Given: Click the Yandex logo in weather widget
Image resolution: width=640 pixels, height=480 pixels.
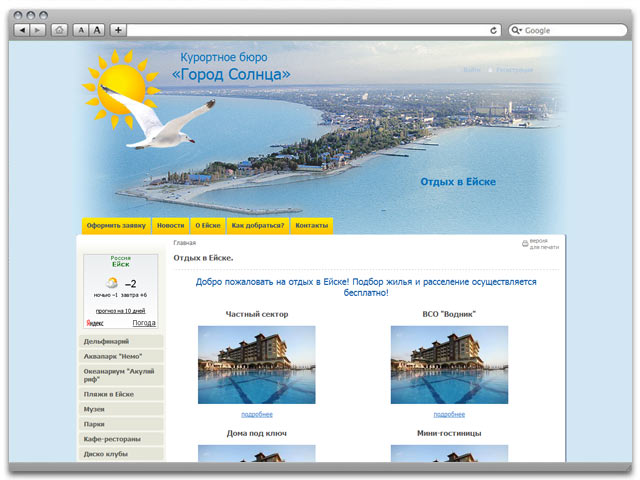Looking at the screenshot, I should coord(95,323).
